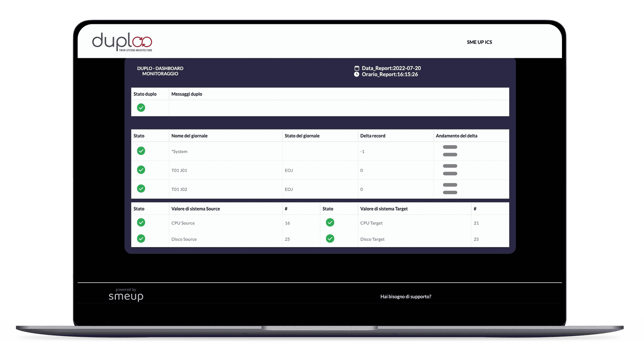Click the duplo logo in header
644x355 pixels.
[x=122, y=42]
